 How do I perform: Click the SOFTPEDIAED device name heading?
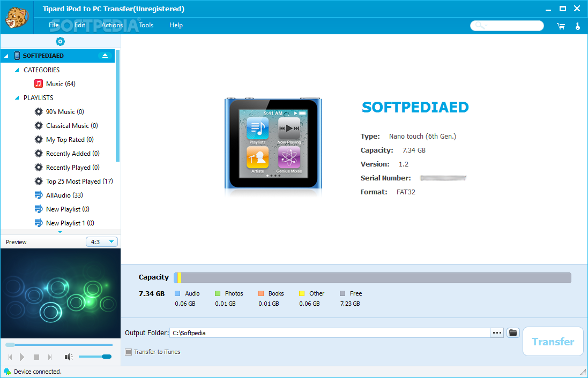(x=415, y=108)
